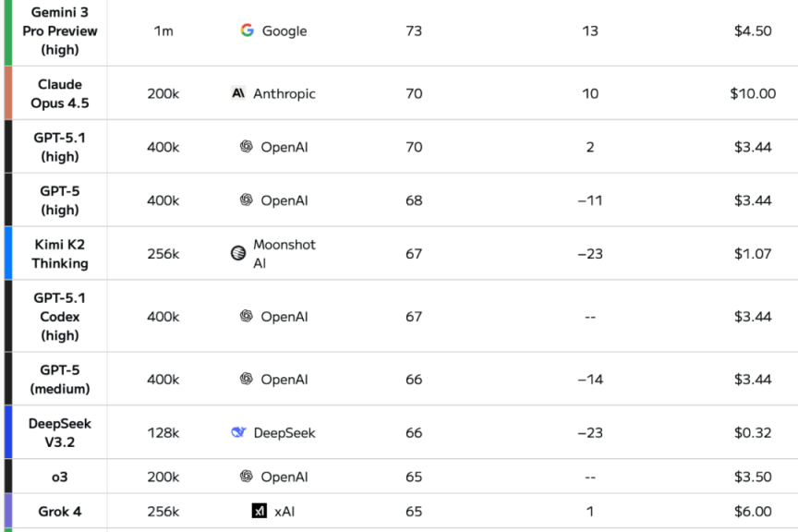Image resolution: width=798 pixels, height=532 pixels.
Task: Select the DeepSeek V3.2 model name
Action: pos(60,432)
